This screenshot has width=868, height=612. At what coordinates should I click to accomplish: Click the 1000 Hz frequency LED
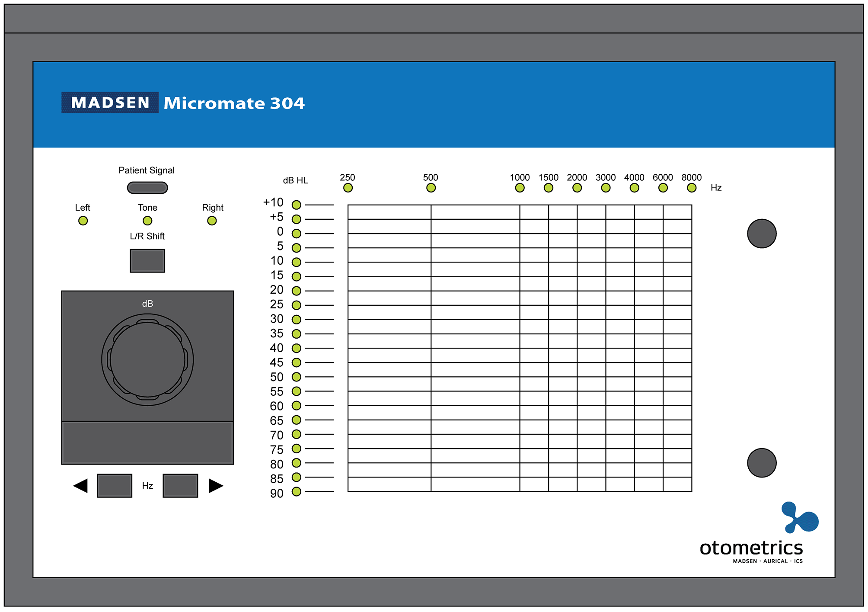pyautogui.click(x=520, y=188)
